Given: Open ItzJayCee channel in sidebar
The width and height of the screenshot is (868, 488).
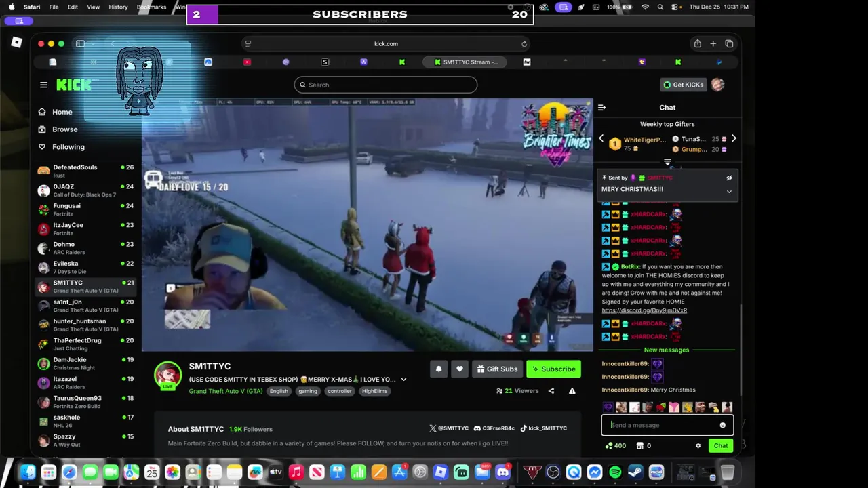Looking at the screenshot, I should pos(86,229).
